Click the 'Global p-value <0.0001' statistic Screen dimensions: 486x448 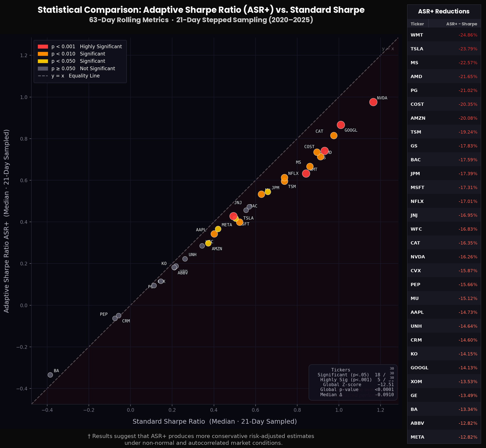(357, 390)
